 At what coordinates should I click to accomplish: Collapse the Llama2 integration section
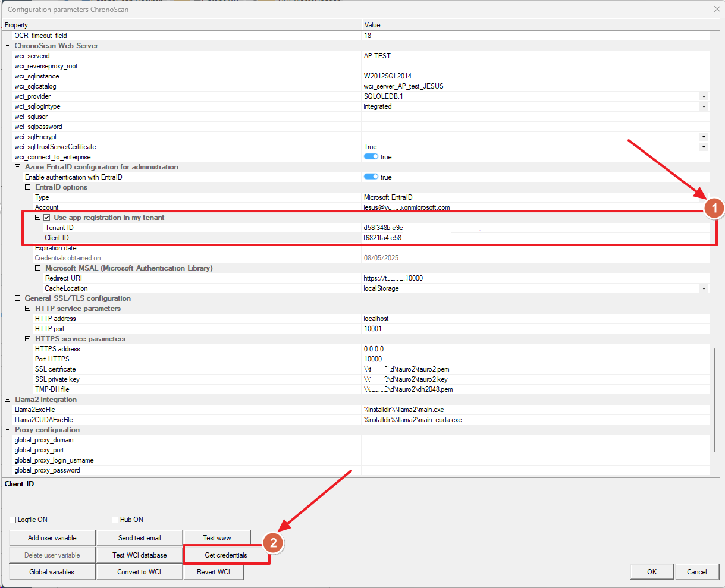(8, 400)
